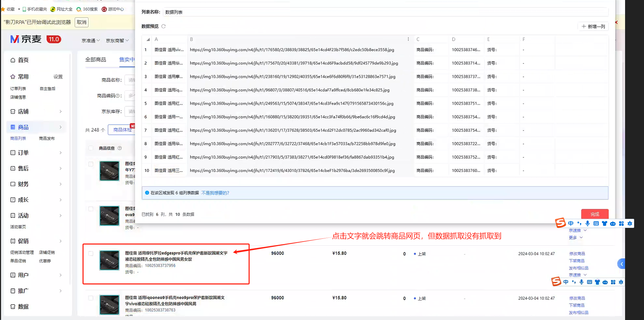Screen dimensions: 644x320
Task: Click the 收藏 star icon in bookmarks bar
Action: tap(3, 9)
